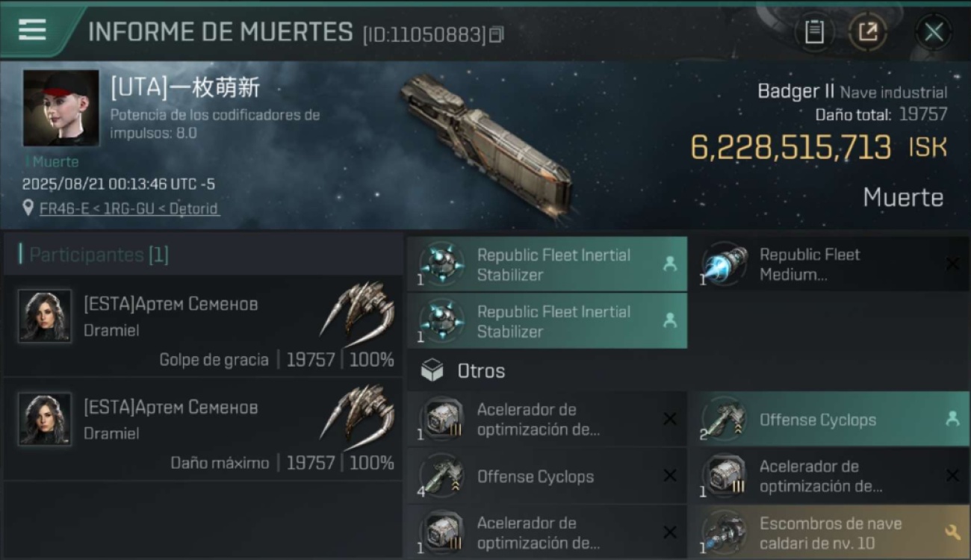
Task: Close the kill report window
Action: click(x=934, y=32)
